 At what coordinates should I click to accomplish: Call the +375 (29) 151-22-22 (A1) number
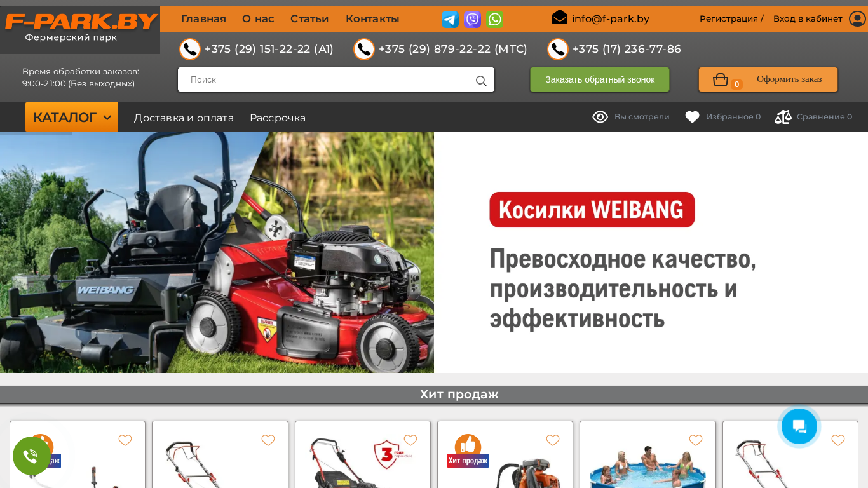[269, 49]
